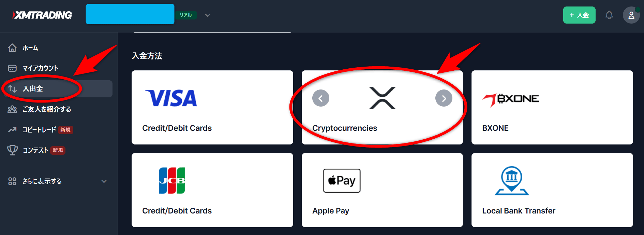Open the user profile avatar icon
This screenshot has height=235, width=644.
[631, 15]
